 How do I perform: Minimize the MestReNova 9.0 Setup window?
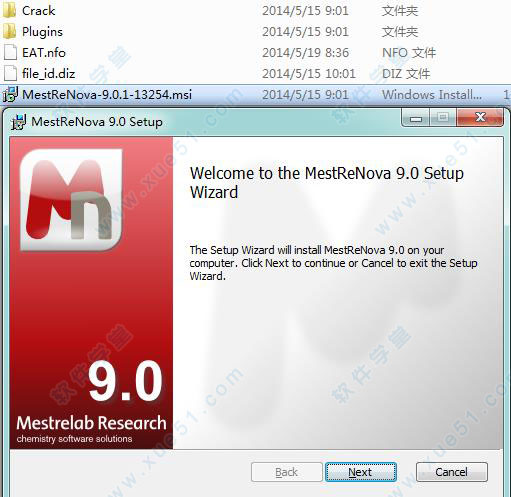(416, 118)
